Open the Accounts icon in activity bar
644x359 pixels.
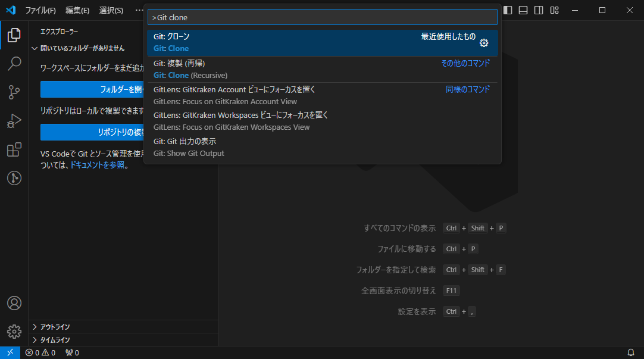click(x=14, y=303)
